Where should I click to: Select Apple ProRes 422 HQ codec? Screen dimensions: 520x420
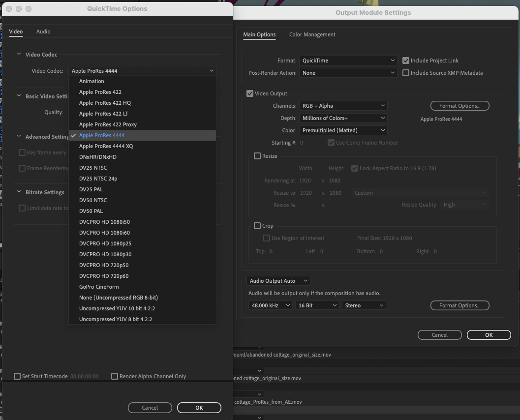142,103
